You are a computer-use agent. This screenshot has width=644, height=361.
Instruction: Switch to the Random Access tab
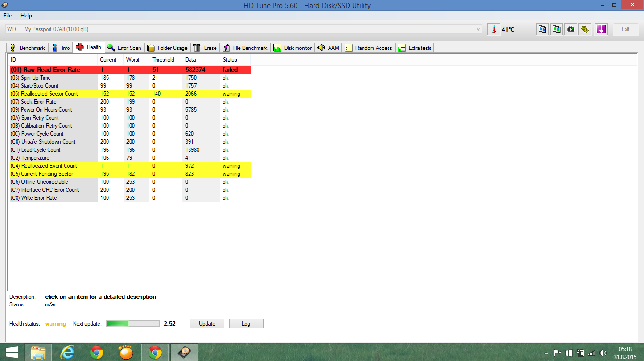click(368, 48)
